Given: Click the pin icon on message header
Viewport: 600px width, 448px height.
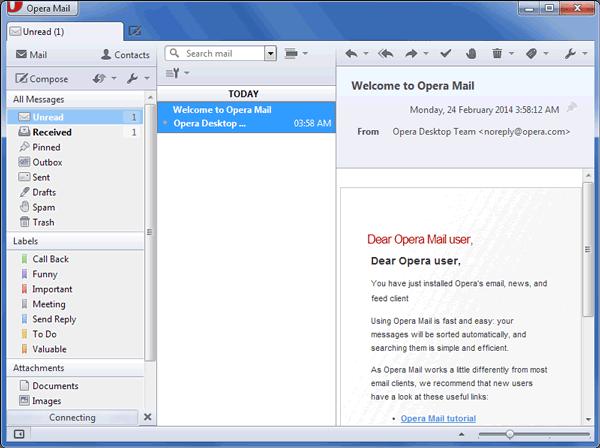Looking at the screenshot, I should tap(572, 107).
